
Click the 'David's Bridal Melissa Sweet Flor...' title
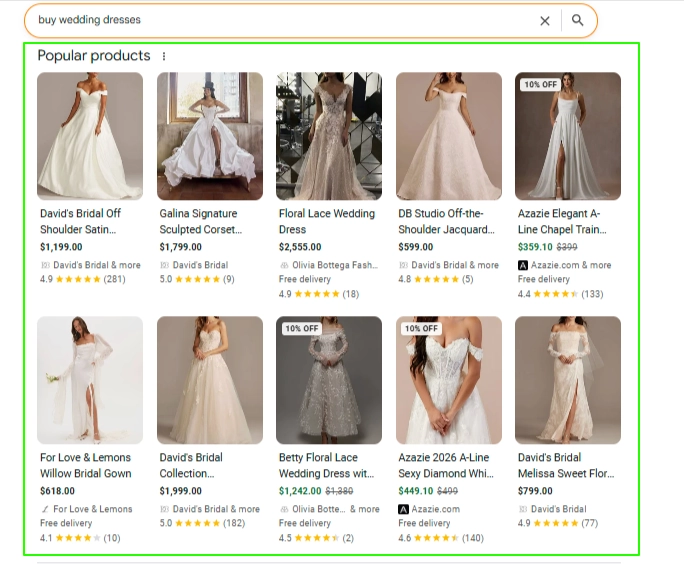(566, 465)
